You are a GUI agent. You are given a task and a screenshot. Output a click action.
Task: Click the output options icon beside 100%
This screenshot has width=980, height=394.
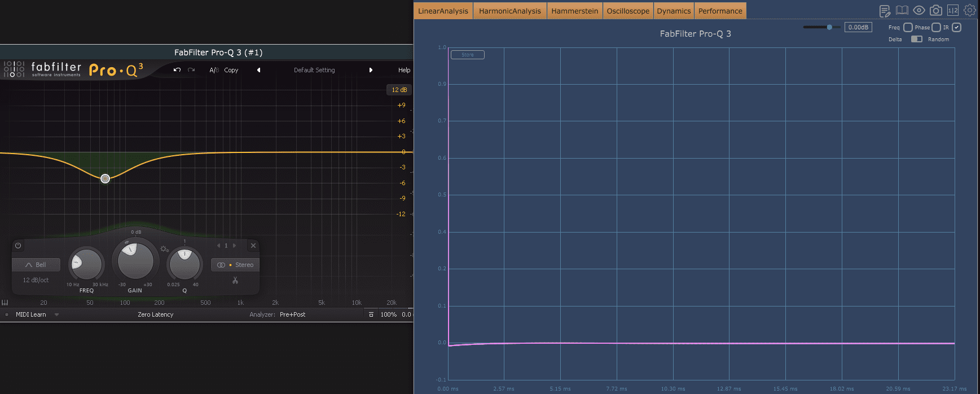point(371,314)
